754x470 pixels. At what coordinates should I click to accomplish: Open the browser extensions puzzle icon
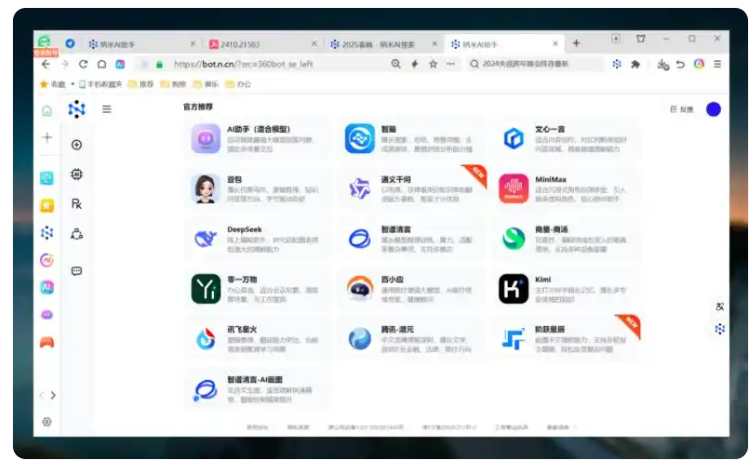pos(636,64)
